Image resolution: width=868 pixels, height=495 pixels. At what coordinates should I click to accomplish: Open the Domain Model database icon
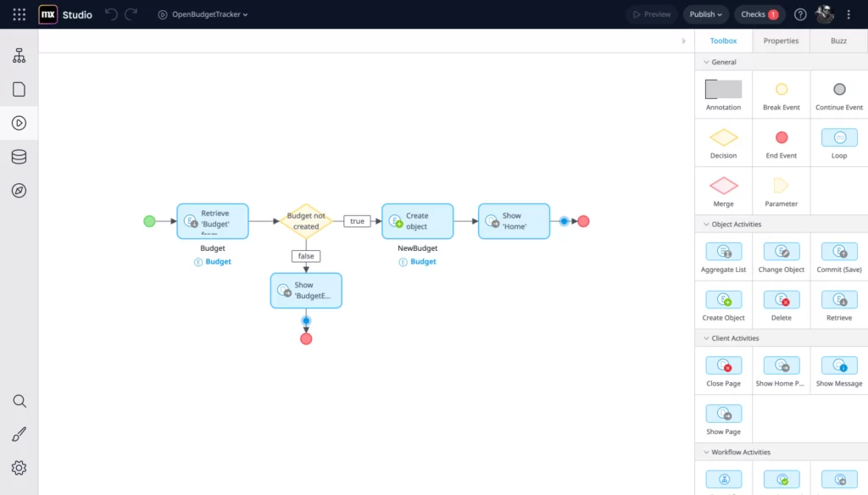click(x=19, y=157)
